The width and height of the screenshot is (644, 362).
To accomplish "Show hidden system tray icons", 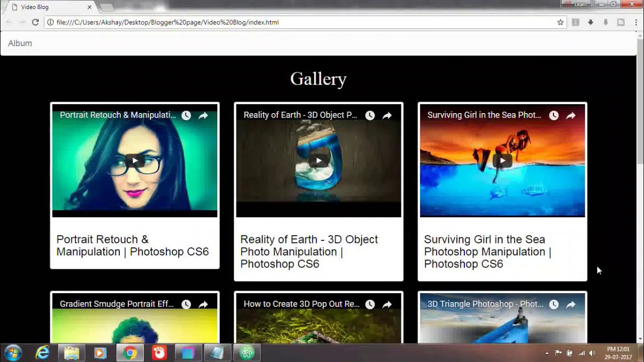I will 547,353.
